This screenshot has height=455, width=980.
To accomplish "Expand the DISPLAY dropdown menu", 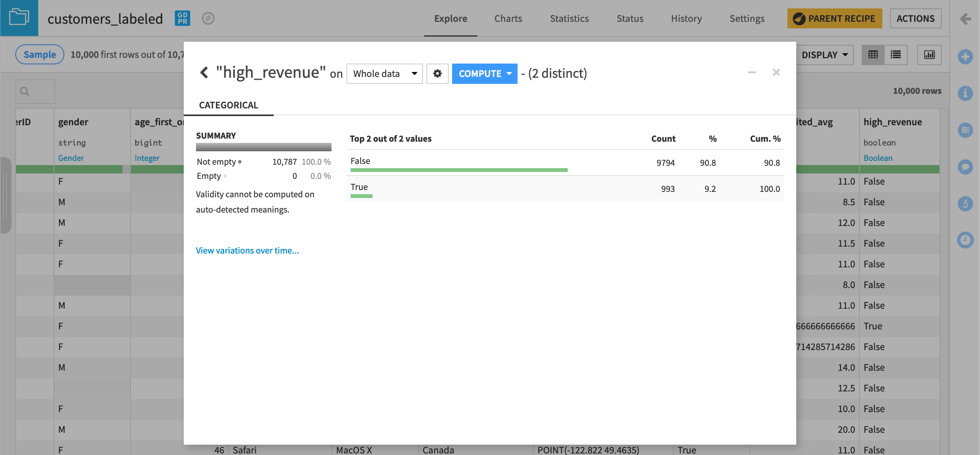I will [825, 55].
